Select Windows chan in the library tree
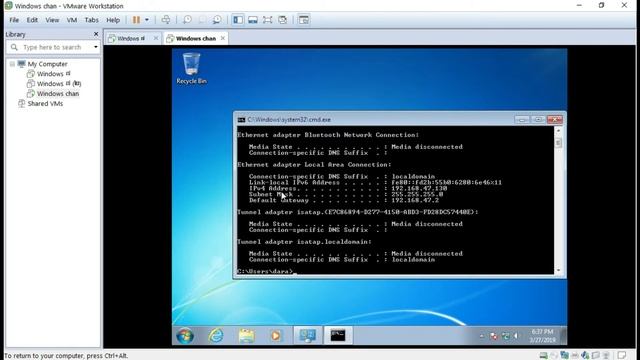This screenshot has height=360, width=640. [53, 93]
